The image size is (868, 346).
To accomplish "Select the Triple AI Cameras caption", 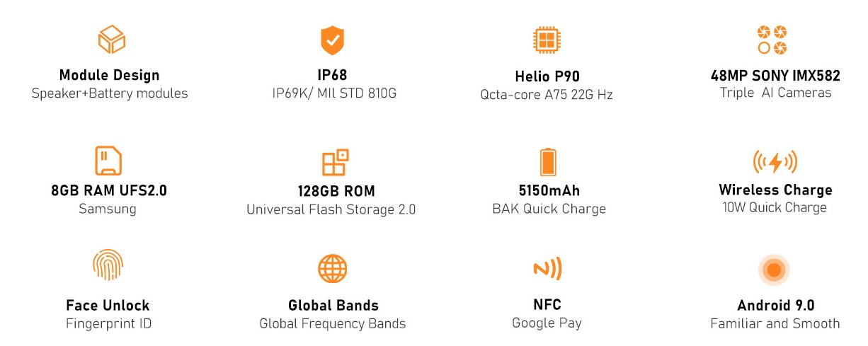I will click(x=775, y=93).
